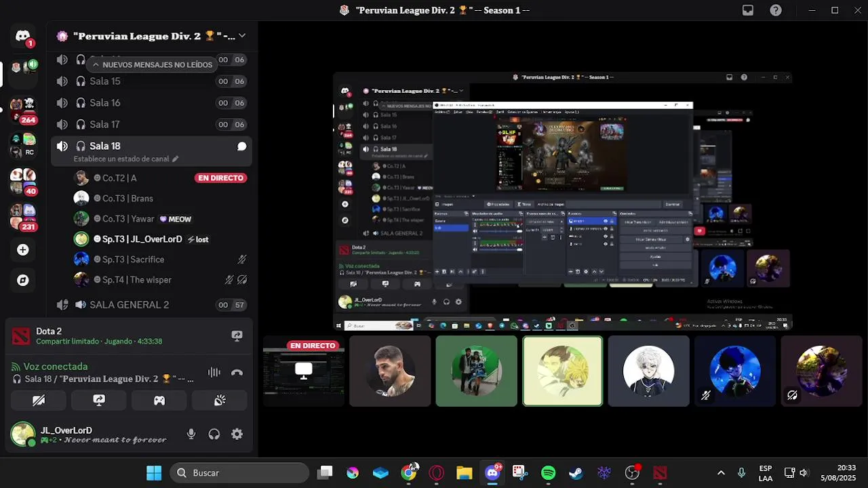Select the blue-haired muted participant tile
Image resolution: width=868 pixels, height=488 pixels.
[x=734, y=371]
